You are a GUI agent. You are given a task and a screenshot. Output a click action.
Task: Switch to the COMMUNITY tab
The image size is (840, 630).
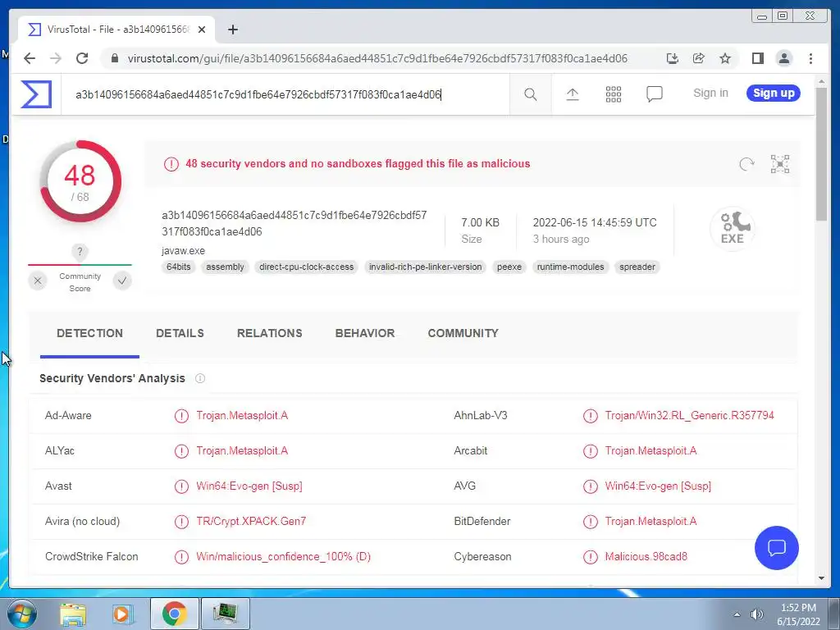(x=463, y=333)
